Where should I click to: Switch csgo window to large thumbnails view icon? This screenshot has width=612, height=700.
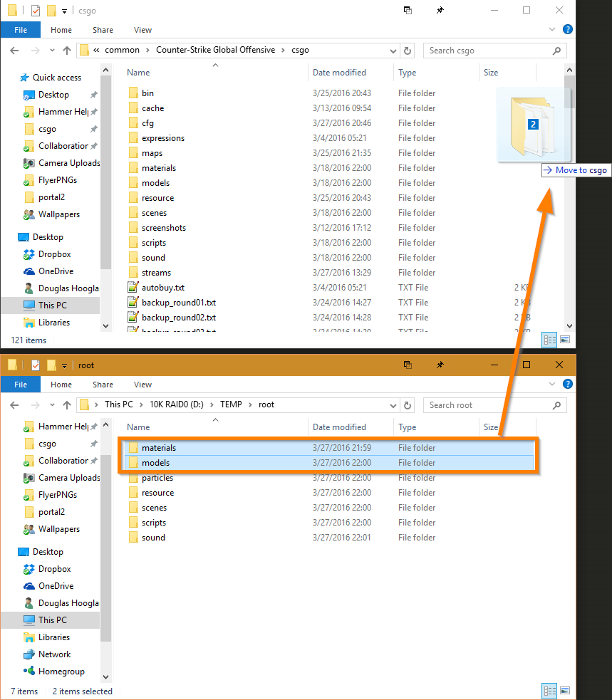565,340
